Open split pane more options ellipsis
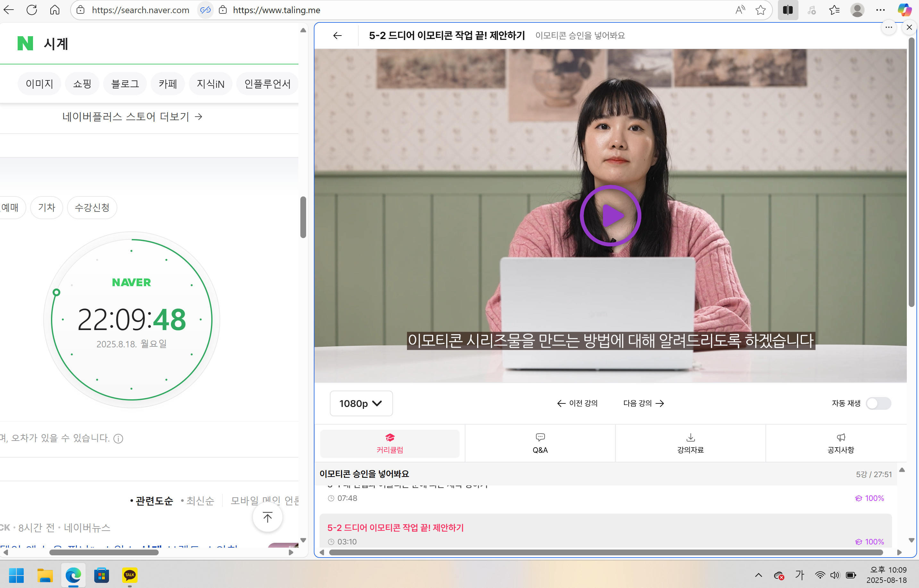This screenshot has height=588, width=919. tap(889, 27)
